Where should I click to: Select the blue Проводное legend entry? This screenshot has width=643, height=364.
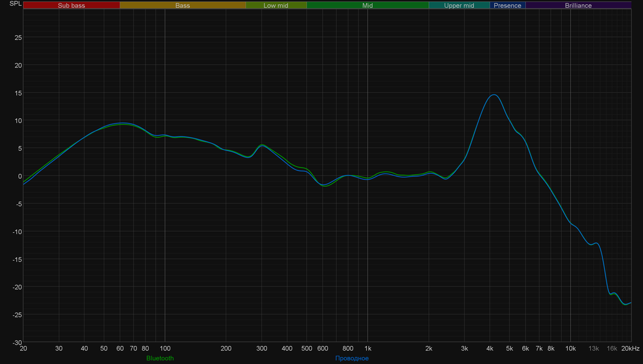pos(352,359)
